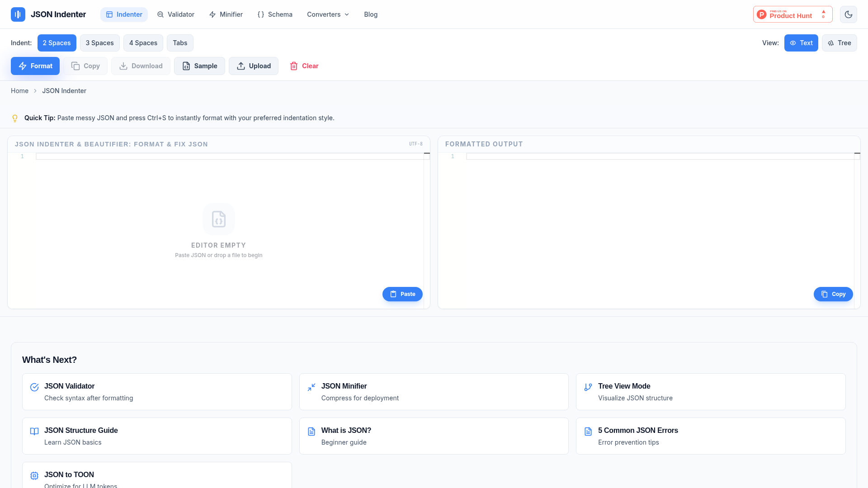This screenshot has width=868, height=488.
Task: Open the JSON Validator card
Action: 157,392
